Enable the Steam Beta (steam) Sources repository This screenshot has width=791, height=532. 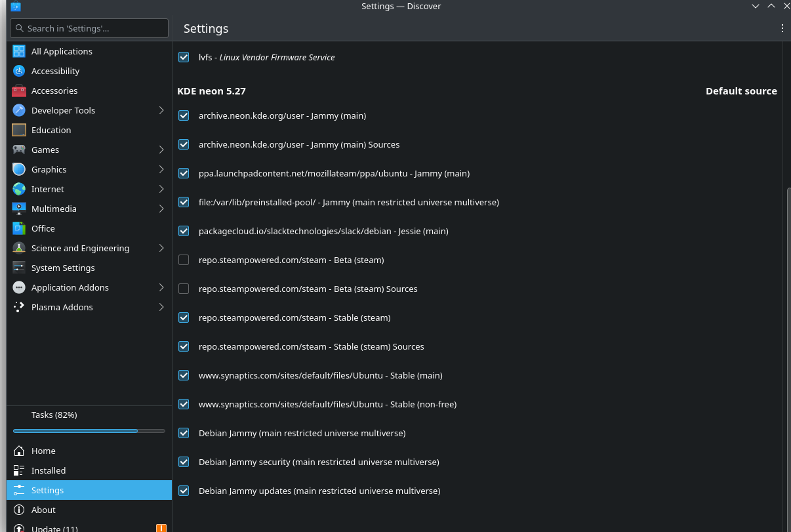click(x=184, y=289)
